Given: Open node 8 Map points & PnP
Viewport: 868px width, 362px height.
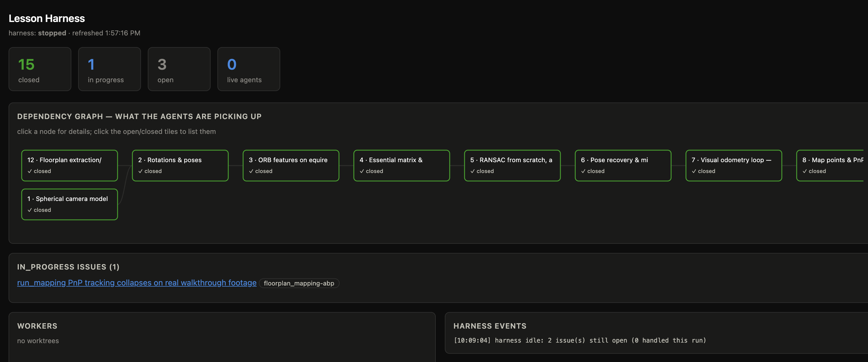Looking at the screenshot, I should click(x=830, y=166).
